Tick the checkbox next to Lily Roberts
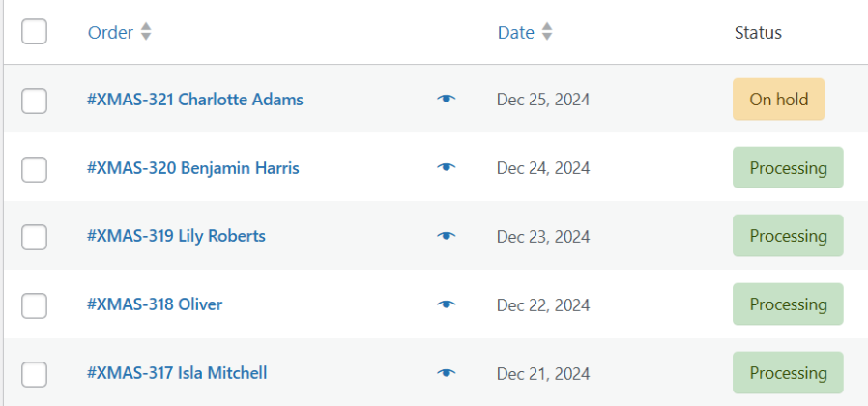 click(x=34, y=237)
